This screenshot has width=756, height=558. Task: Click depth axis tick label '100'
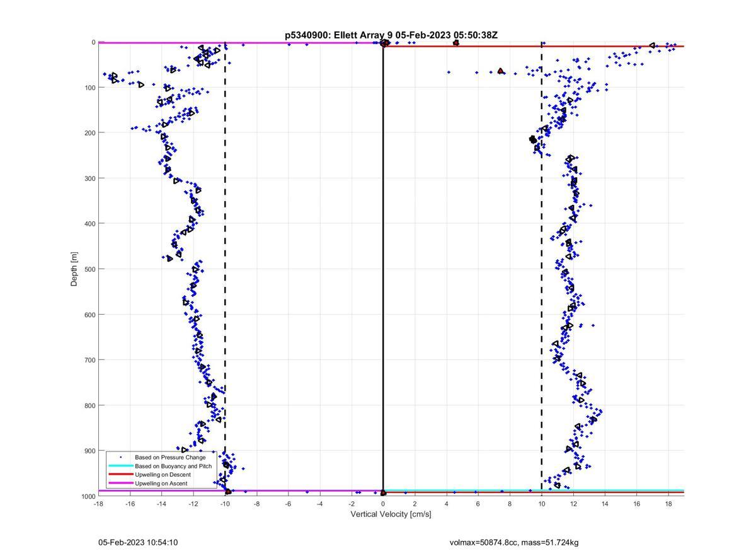coord(89,88)
